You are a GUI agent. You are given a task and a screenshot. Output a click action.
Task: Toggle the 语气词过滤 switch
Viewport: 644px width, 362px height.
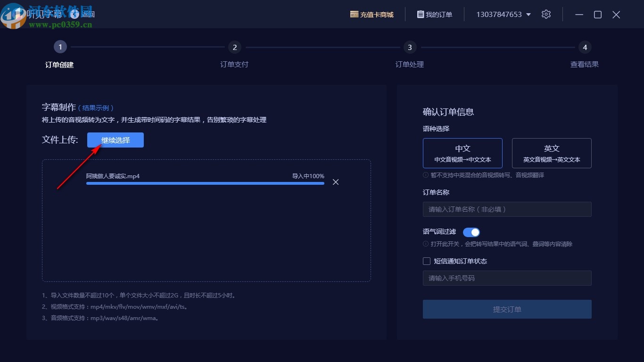(x=471, y=232)
